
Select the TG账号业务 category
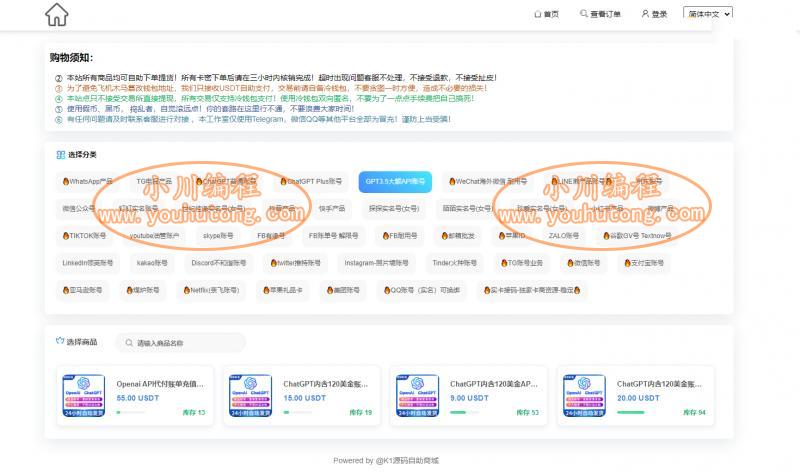click(522, 263)
